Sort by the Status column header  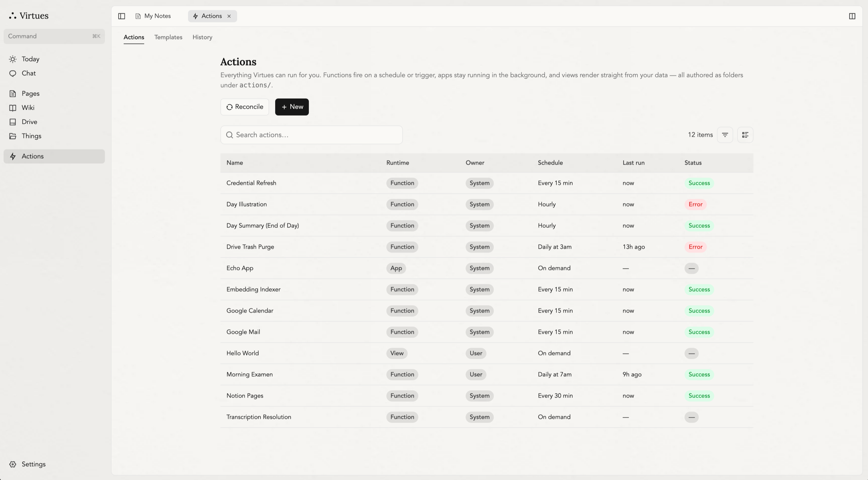pyautogui.click(x=693, y=163)
